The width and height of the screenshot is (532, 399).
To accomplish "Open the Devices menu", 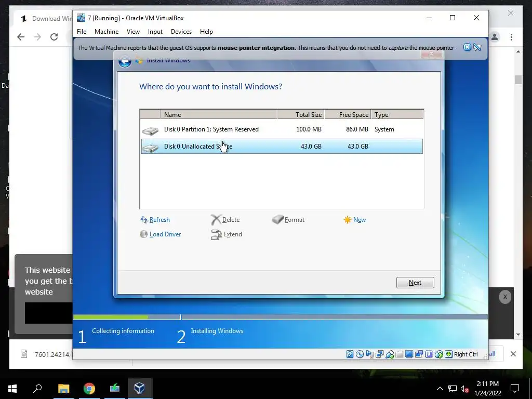I will [181, 32].
